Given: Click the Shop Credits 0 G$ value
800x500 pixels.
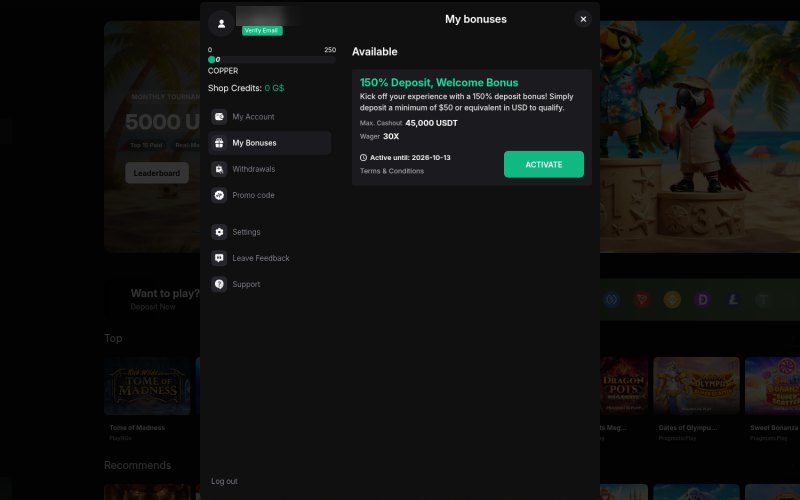Looking at the screenshot, I should [x=274, y=88].
